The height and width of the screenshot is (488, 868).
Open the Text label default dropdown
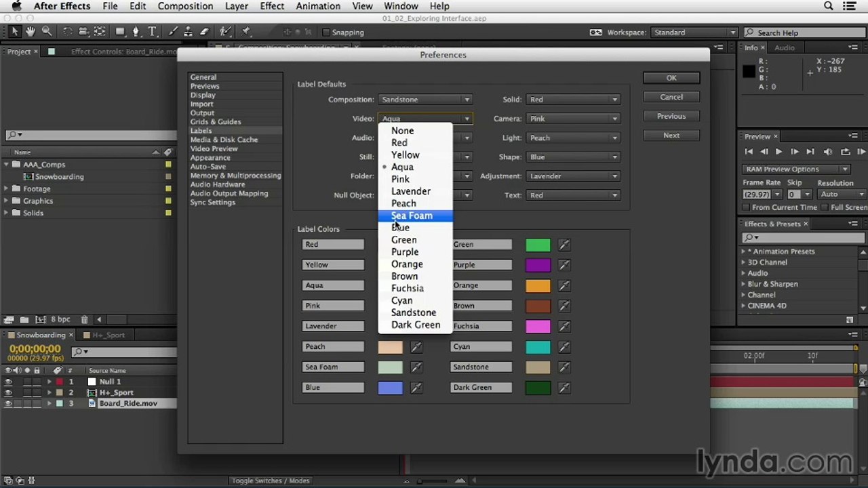pyautogui.click(x=573, y=195)
